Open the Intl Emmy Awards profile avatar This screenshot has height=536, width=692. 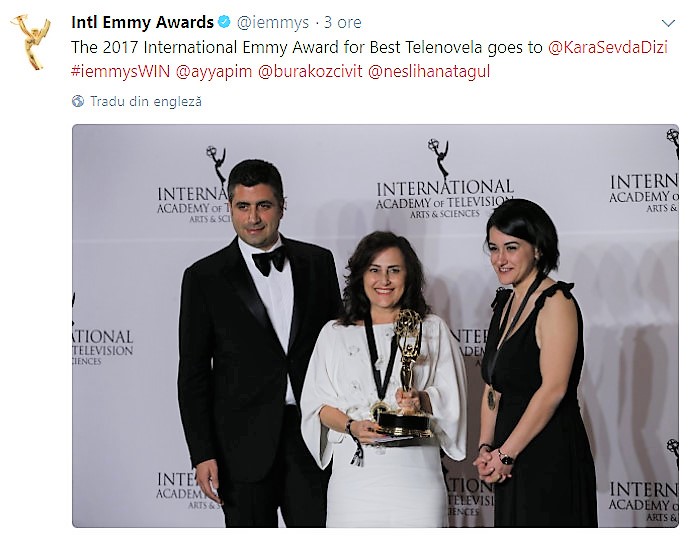(31, 42)
